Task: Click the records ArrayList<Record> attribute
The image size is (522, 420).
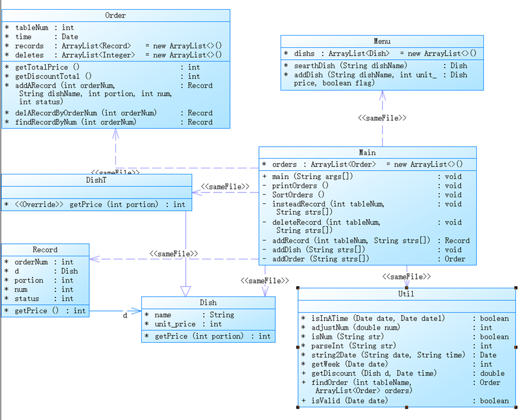Action: (113, 46)
